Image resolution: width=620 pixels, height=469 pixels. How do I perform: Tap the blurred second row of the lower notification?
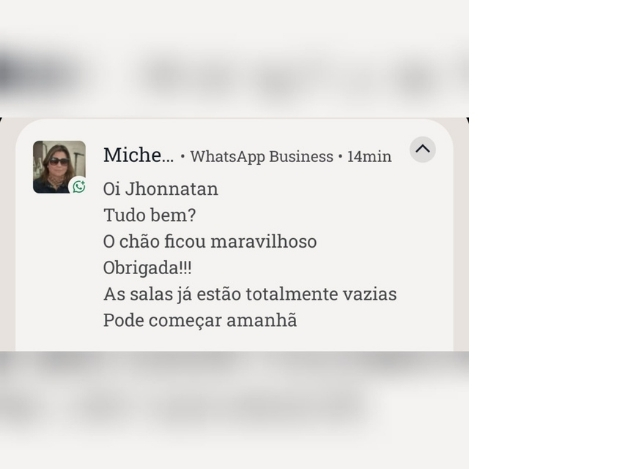(221, 407)
